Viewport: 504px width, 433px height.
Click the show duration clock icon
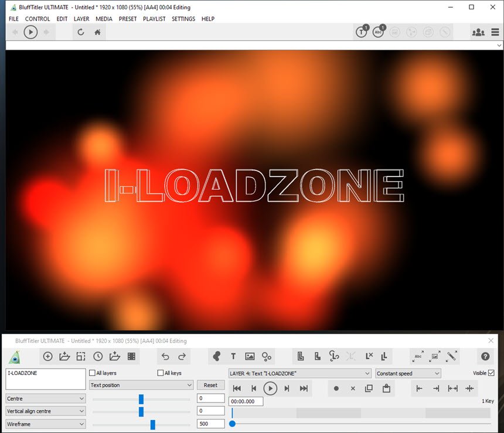(x=98, y=356)
